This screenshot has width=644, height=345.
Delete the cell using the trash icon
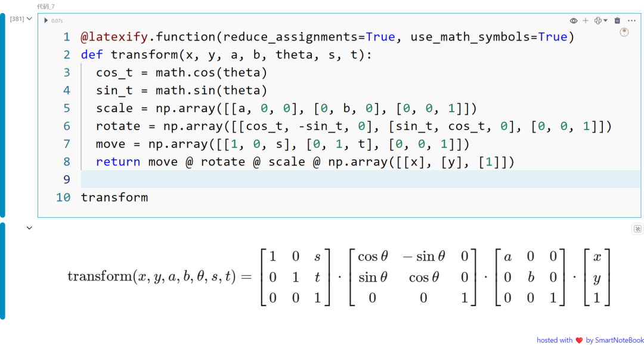617,20
